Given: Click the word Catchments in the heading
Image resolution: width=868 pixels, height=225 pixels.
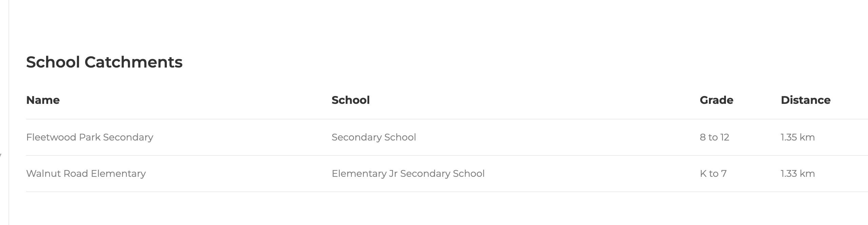Looking at the screenshot, I should click(133, 62).
